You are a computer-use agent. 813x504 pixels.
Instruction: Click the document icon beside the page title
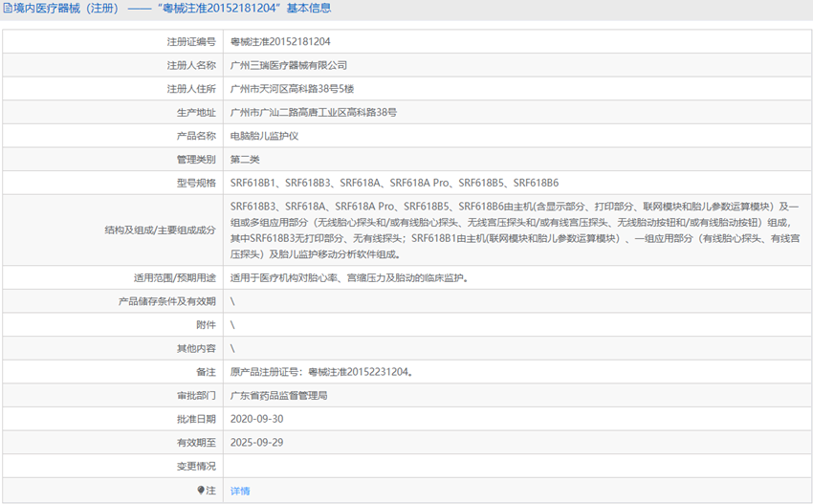click(x=9, y=9)
